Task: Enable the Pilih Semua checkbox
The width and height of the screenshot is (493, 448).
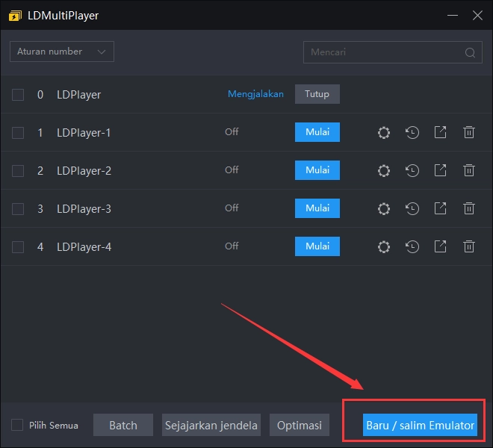Action: 17,425
